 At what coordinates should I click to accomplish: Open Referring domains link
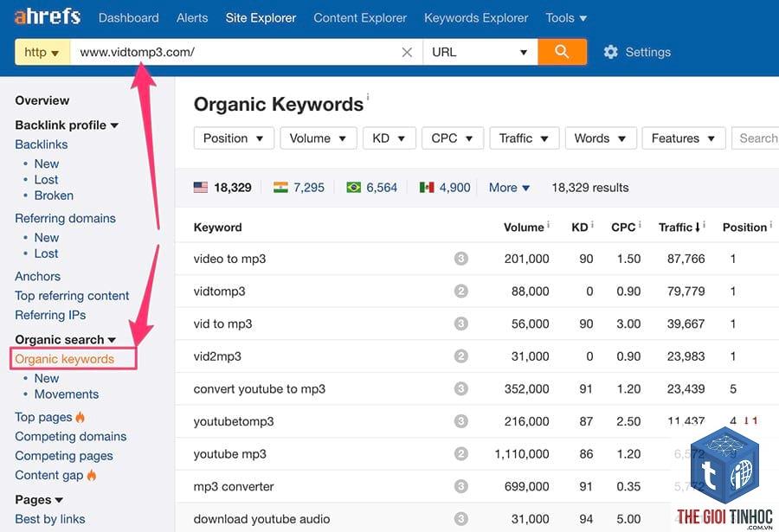(x=65, y=218)
